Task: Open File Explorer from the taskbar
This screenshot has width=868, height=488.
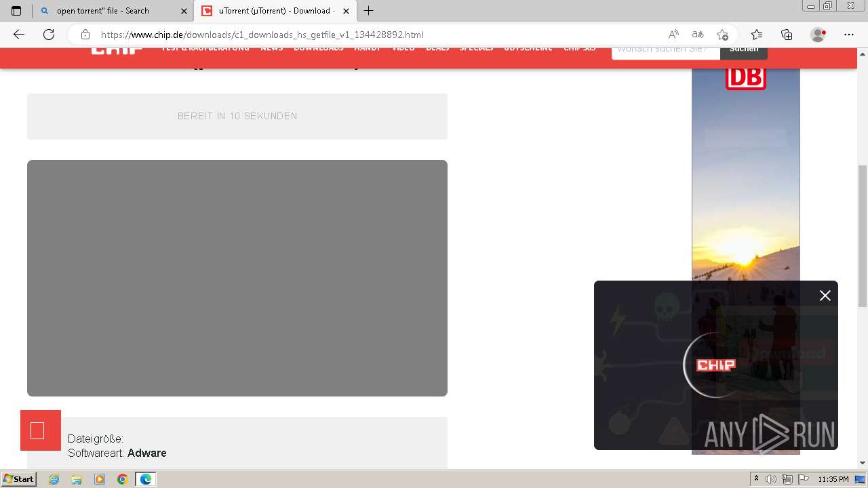Action: coord(77,479)
